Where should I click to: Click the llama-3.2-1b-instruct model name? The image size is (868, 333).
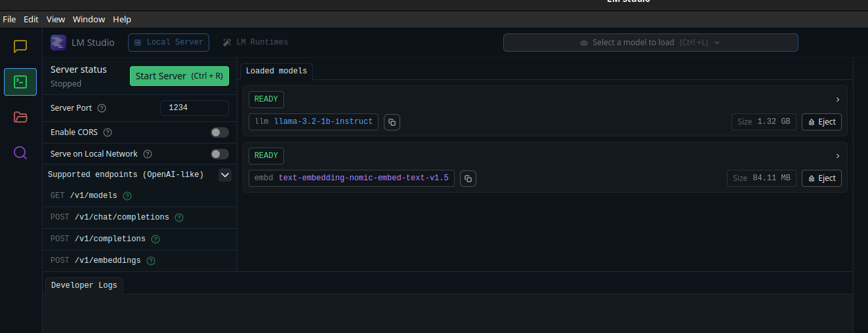coord(323,121)
